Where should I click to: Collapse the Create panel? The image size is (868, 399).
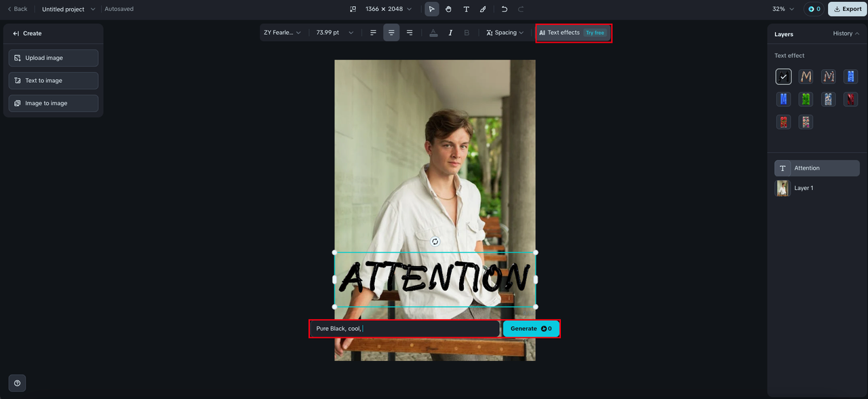click(16, 33)
